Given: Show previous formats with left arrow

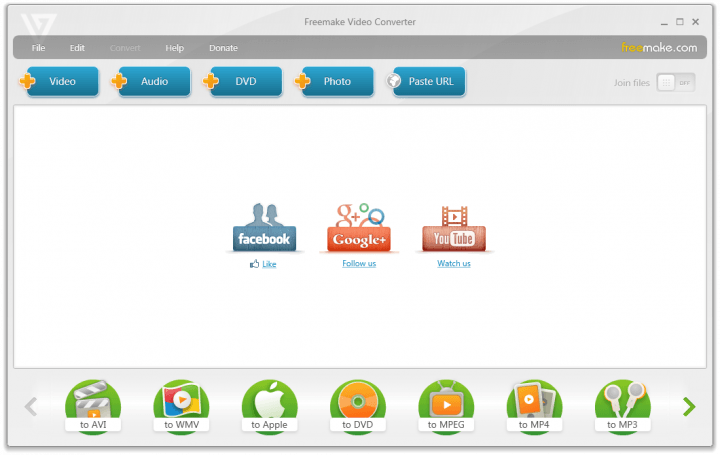Looking at the screenshot, I should point(31,406).
